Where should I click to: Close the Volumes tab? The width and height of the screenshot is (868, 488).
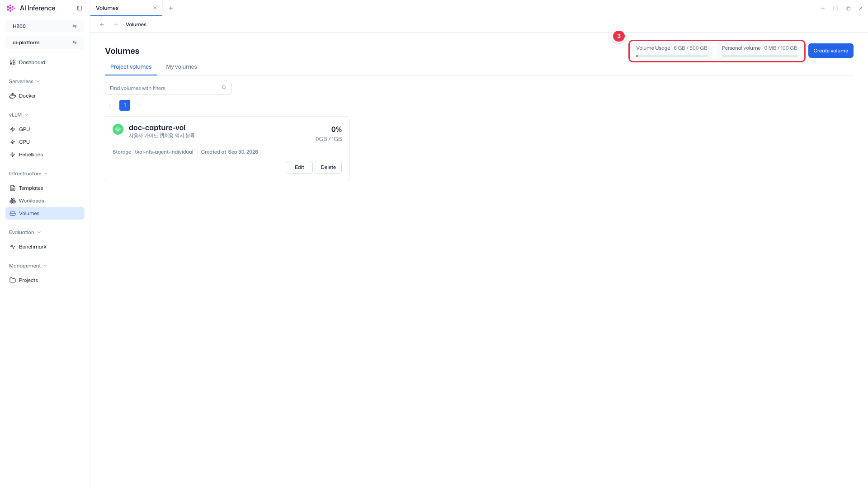pyautogui.click(x=155, y=8)
